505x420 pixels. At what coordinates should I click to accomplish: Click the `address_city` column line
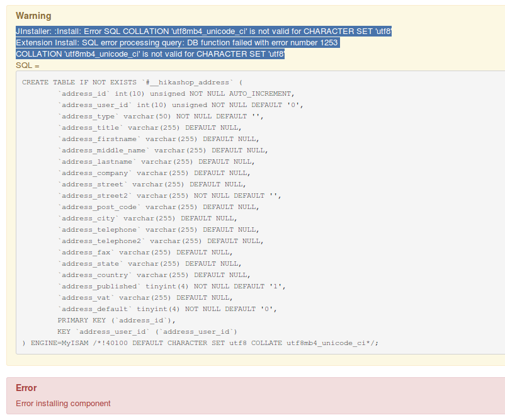[147, 219]
